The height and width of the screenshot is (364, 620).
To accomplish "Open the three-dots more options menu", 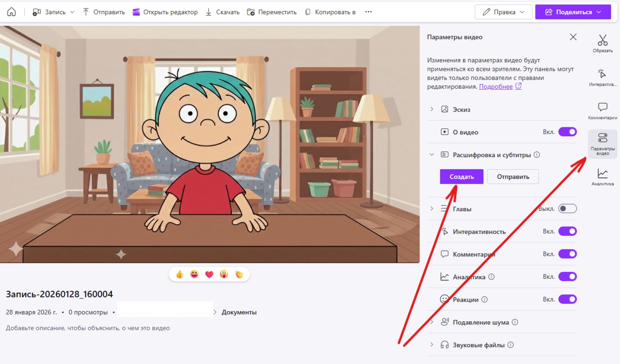I will 368,12.
